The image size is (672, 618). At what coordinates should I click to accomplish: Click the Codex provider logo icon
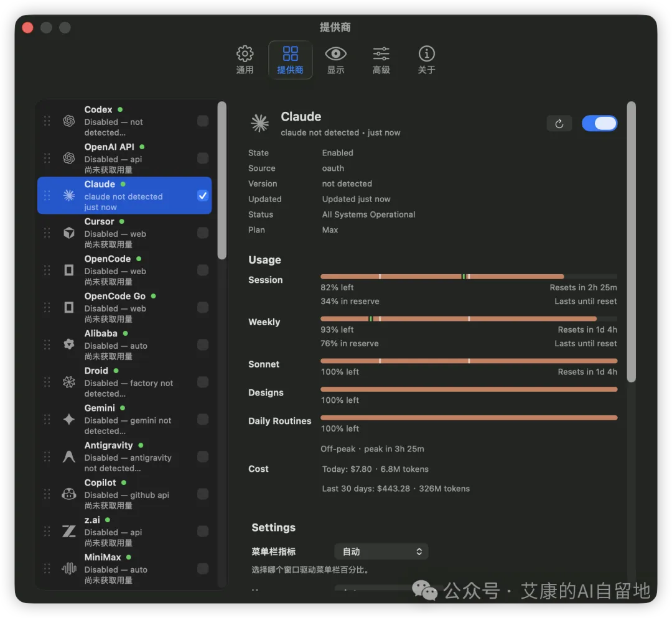69,121
